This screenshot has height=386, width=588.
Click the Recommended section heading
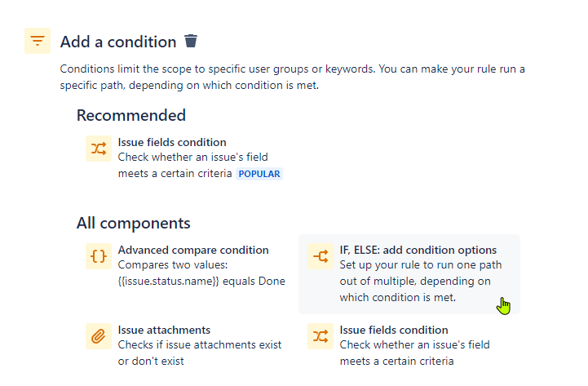(x=131, y=115)
